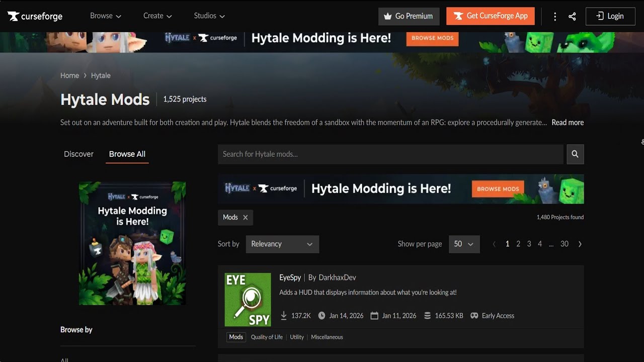
Task: Filter by Utility tag
Action: (x=297, y=337)
